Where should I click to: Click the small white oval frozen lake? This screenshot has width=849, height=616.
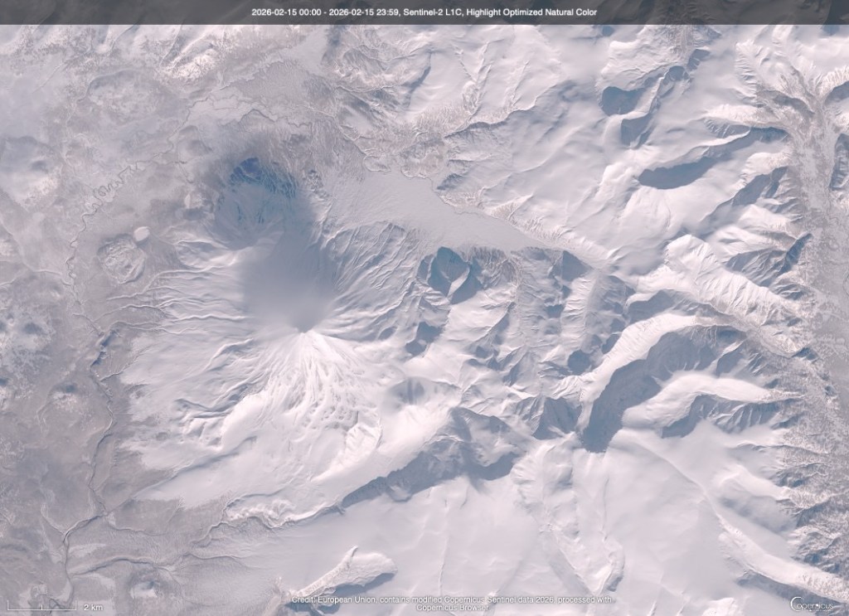tap(141, 233)
